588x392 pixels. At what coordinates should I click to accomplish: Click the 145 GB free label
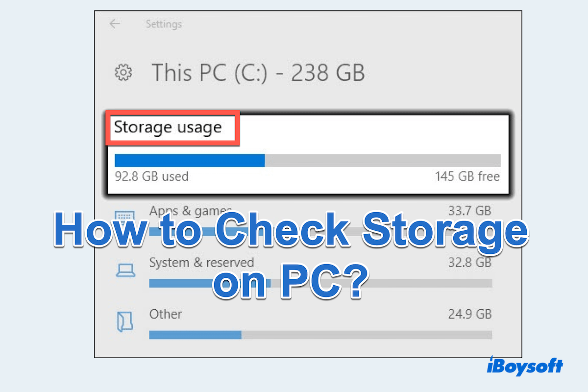click(467, 176)
